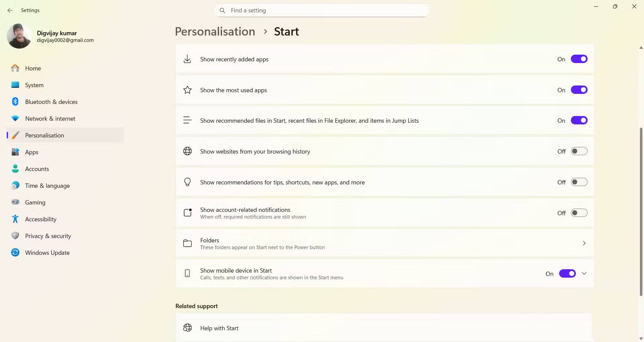644x342 pixels.
Task: Click the user profile picture
Action: [19, 36]
